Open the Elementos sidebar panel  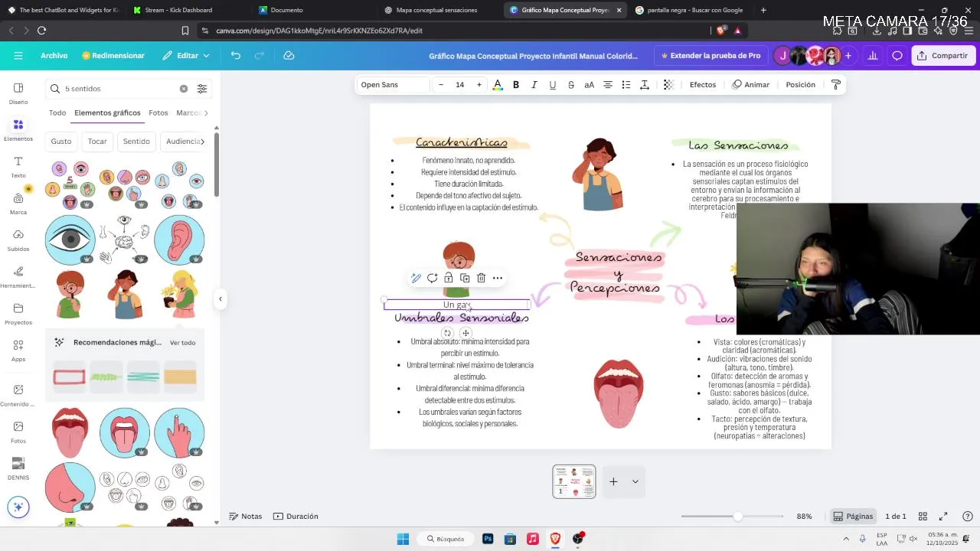tap(18, 130)
